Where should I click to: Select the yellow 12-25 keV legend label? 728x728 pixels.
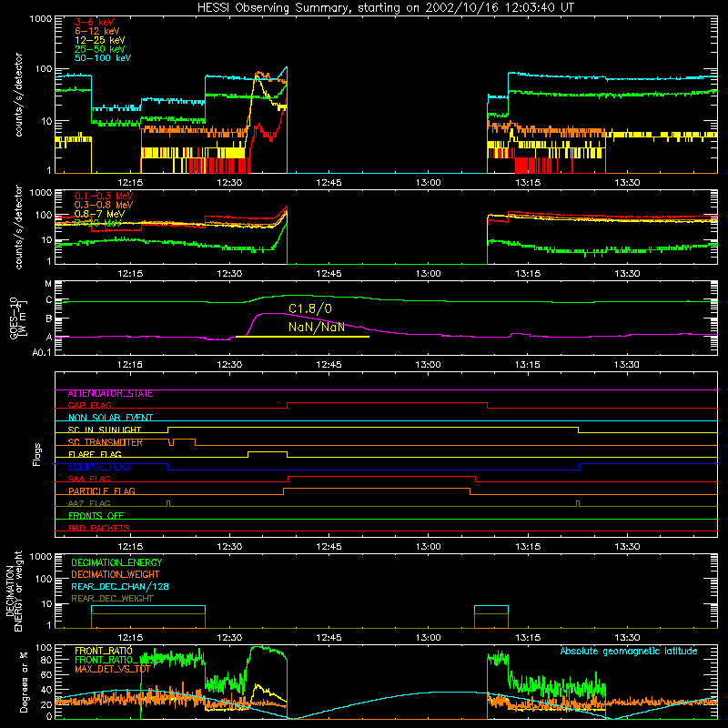coord(100,40)
